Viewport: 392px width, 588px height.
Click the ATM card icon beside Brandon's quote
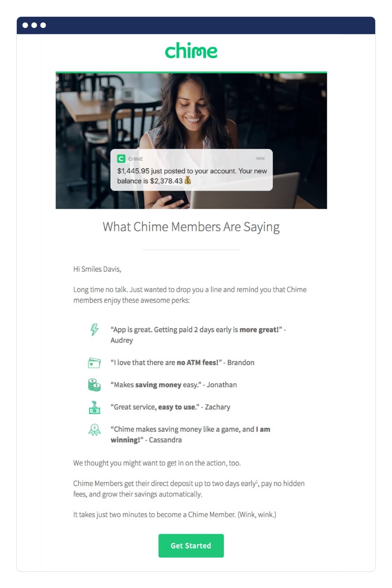click(94, 363)
